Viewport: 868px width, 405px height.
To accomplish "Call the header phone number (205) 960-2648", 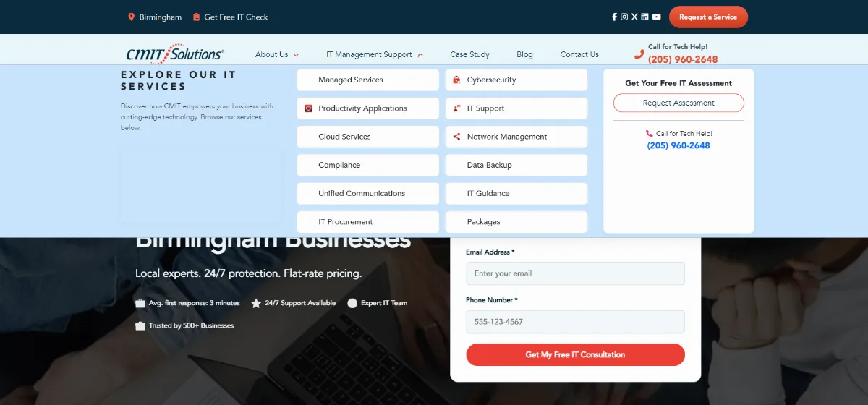I will (x=683, y=59).
